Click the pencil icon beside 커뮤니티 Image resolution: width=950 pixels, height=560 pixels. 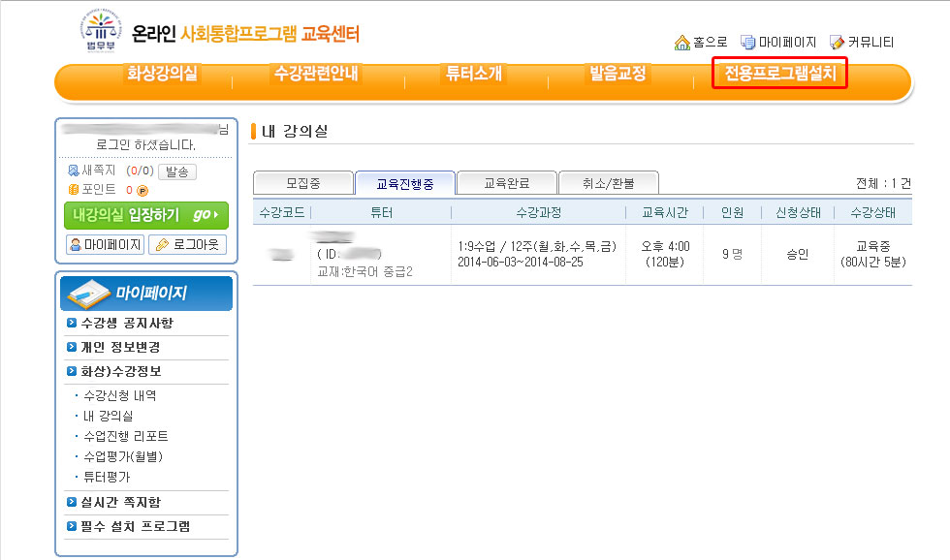(838, 43)
